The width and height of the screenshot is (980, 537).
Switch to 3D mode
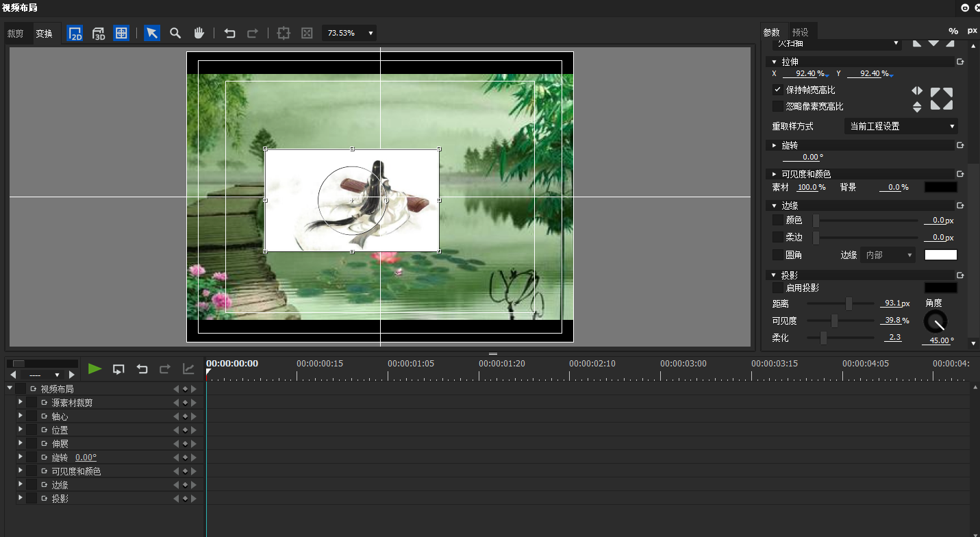(x=99, y=33)
